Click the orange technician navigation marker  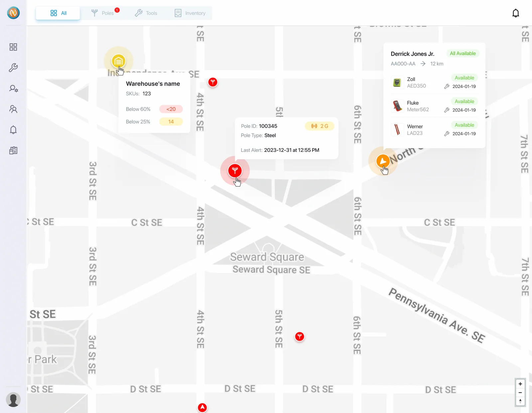pos(383,161)
